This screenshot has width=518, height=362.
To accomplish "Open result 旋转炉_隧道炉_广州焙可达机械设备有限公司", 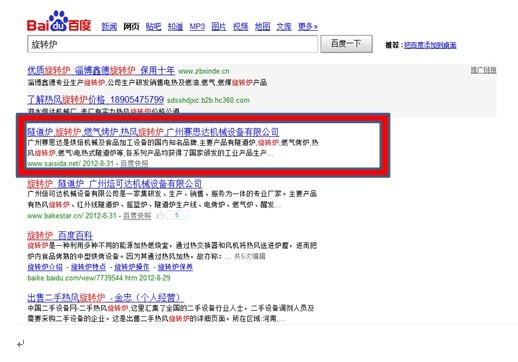I will coord(114,184).
